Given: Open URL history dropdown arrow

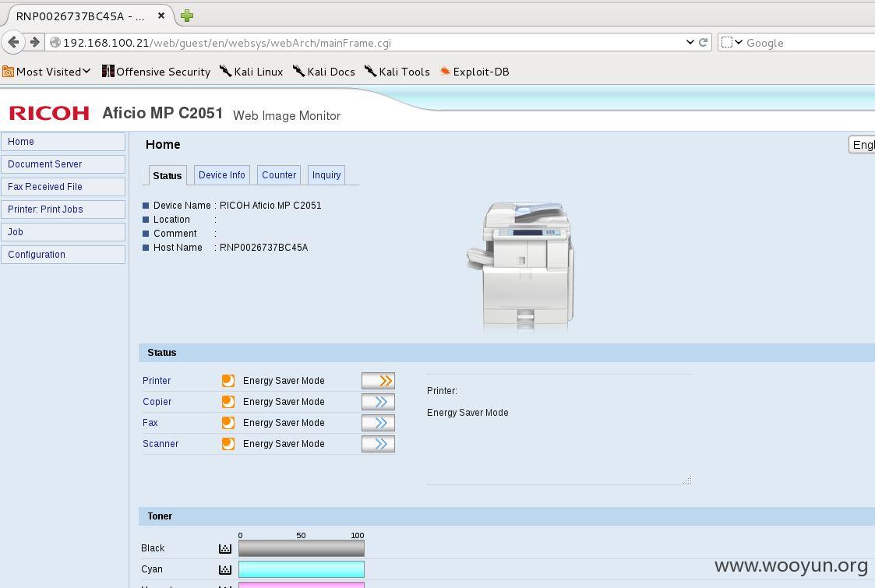Looking at the screenshot, I should pos(690,42).
